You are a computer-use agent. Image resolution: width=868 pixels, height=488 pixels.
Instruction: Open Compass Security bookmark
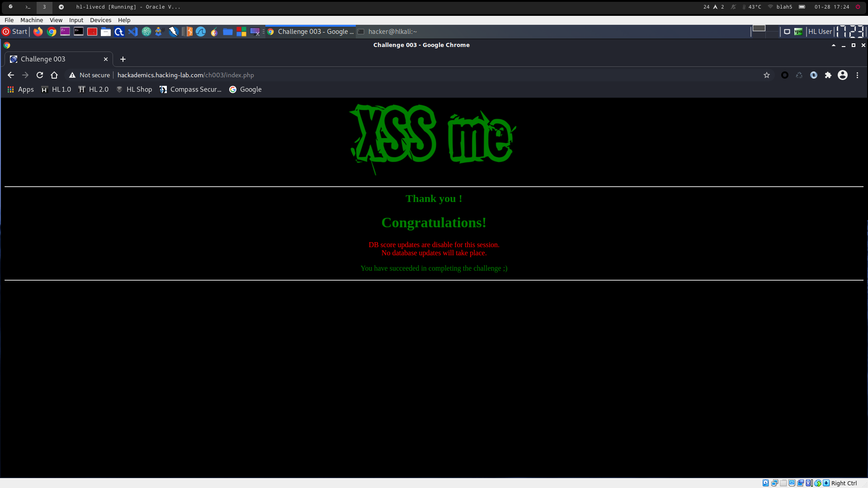click(x=190, y=89)
